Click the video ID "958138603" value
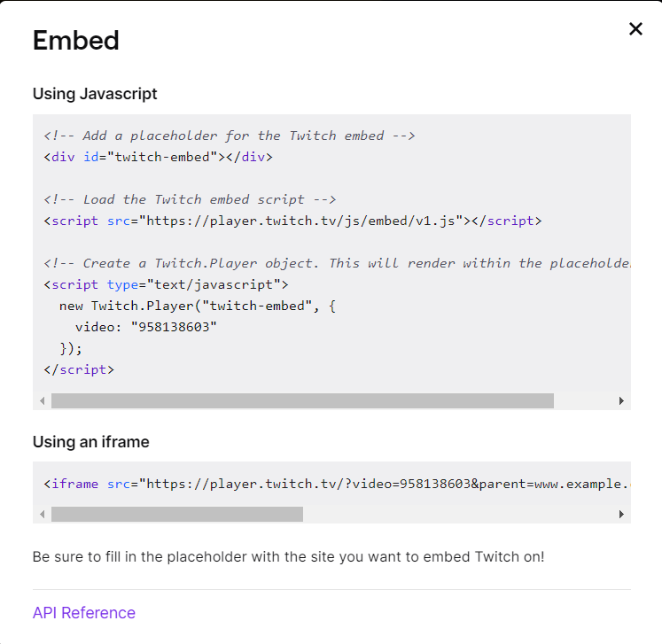Screen dimensions: 662x644 (x=173, y=327)
